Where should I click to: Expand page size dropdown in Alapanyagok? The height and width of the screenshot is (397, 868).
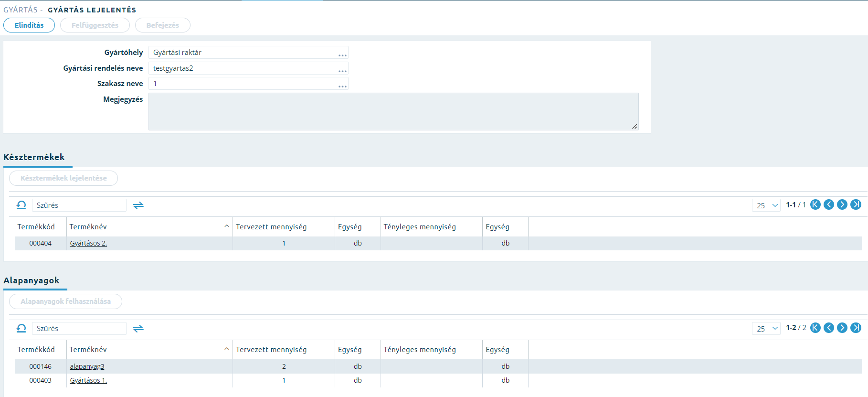pyautogui.click(x=766, y=329)
